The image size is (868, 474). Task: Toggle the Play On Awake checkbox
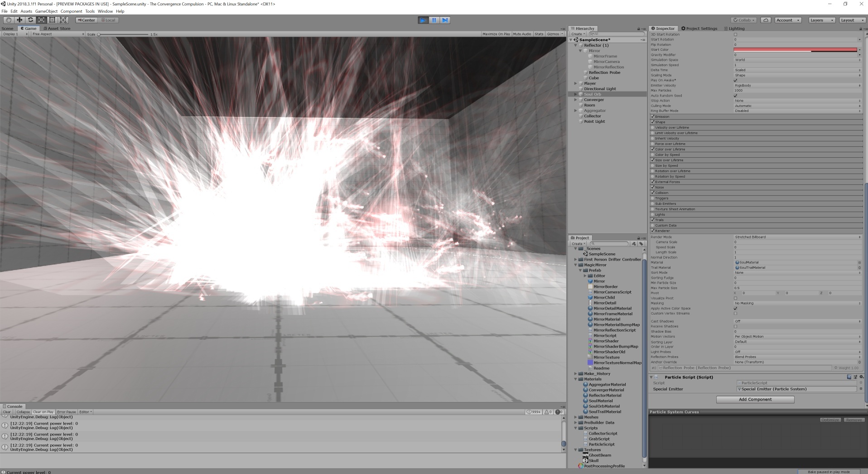735,80
